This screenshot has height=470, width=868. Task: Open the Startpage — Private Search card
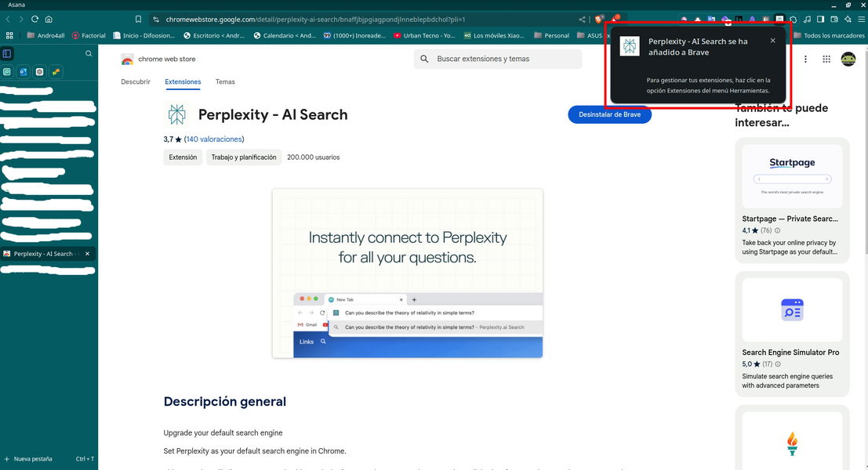pos(792,201)
